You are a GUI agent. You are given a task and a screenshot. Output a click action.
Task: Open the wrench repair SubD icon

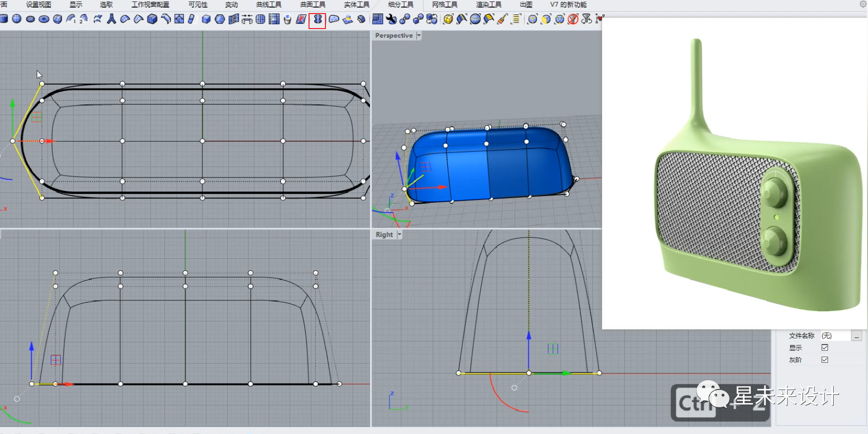pos(391,19)
